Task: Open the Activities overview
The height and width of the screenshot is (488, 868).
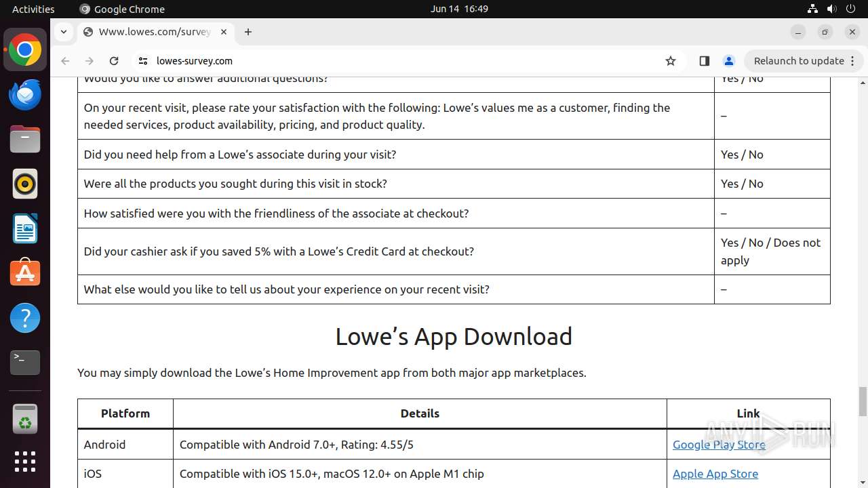Action: click(x=33, y=9)
